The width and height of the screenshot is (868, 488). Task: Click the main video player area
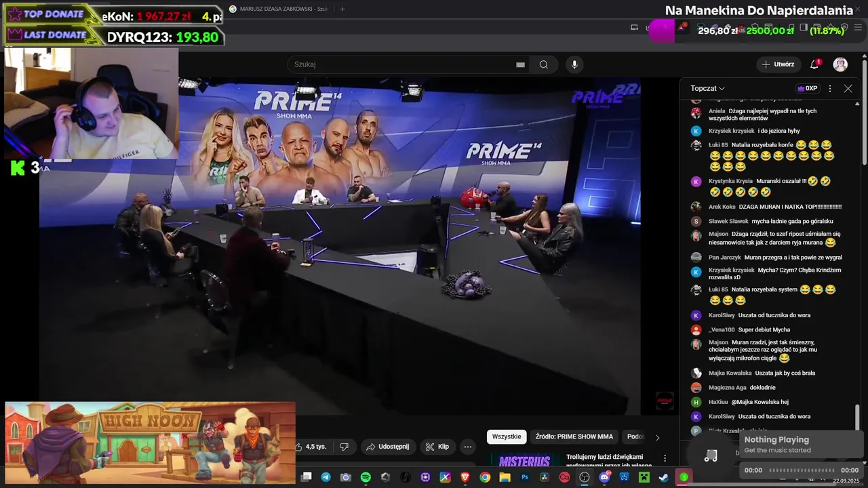pos(339,245)
